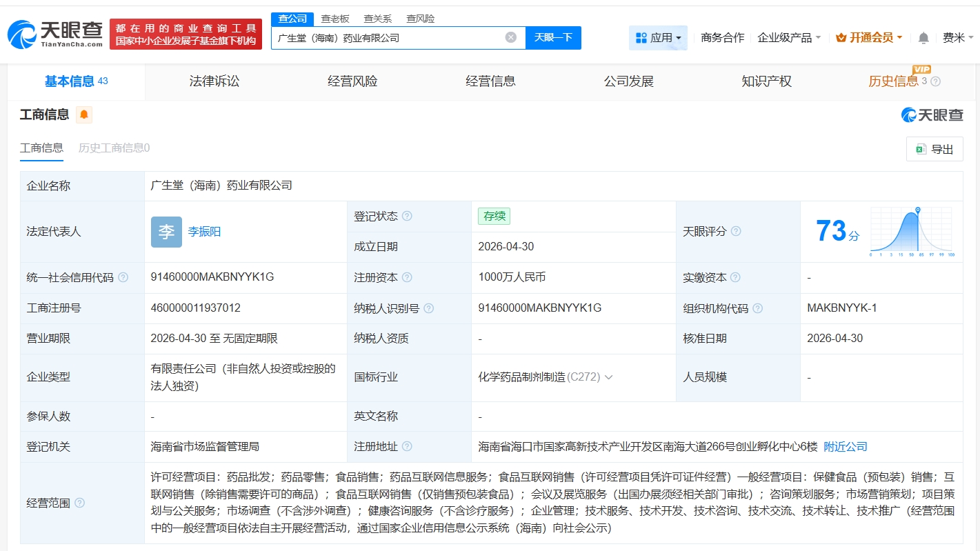Click help icon next to 注册资本
This screenshot has height=551, width=980.
407,277
